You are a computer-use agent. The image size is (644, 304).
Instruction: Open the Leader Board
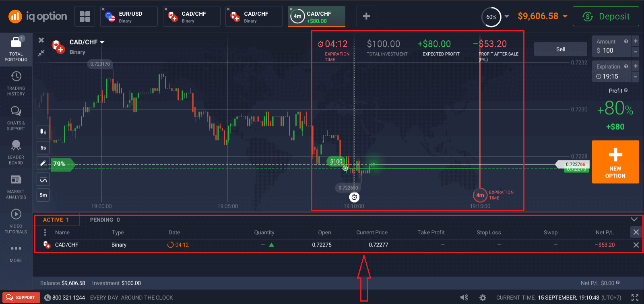[x=16, y=152]
